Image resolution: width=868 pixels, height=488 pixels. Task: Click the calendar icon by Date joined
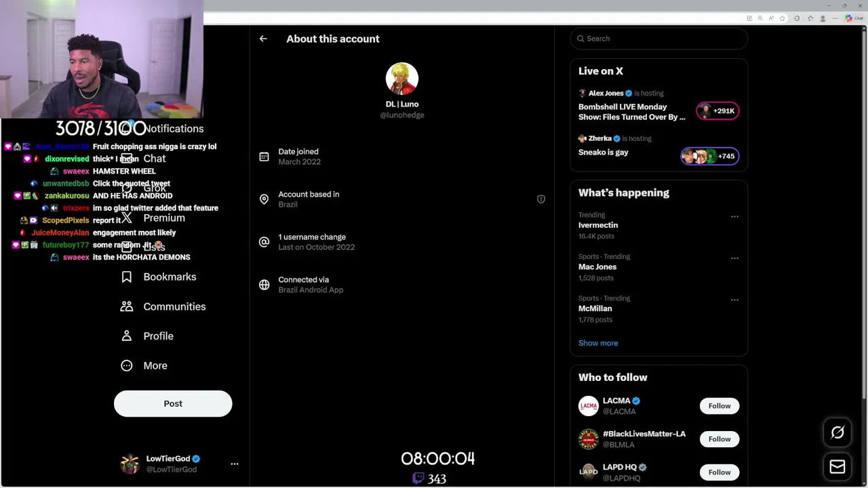click(x=264, y=157)
